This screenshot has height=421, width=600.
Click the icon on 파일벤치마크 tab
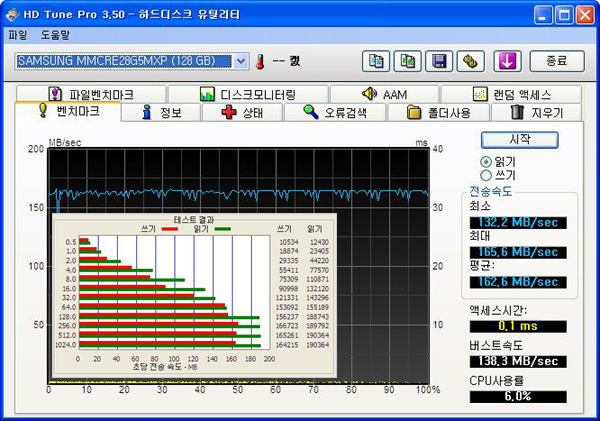coord(55,94)
